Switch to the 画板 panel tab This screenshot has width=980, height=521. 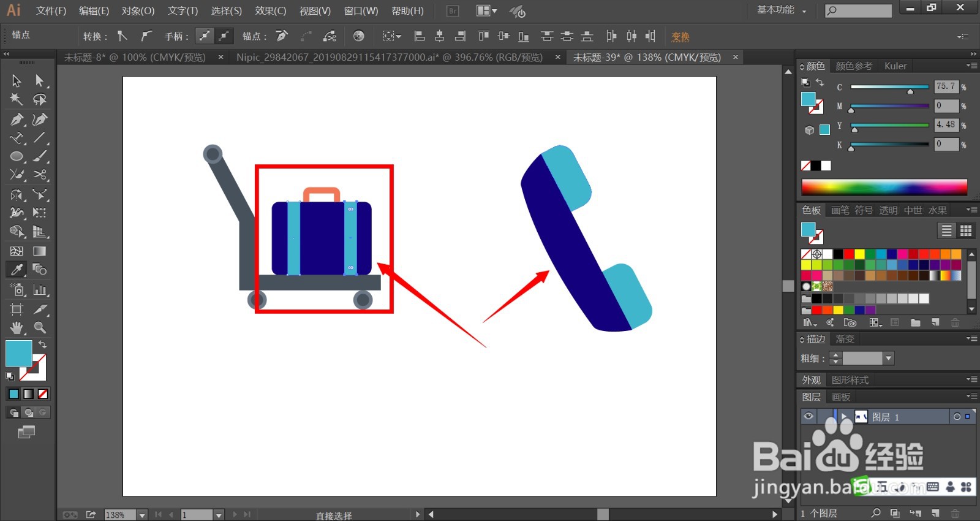click(x=841, y=397)
